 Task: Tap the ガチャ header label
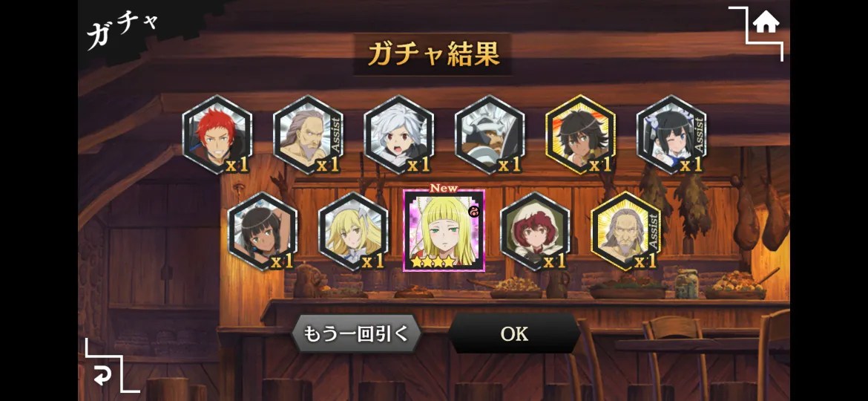[122, 30]
